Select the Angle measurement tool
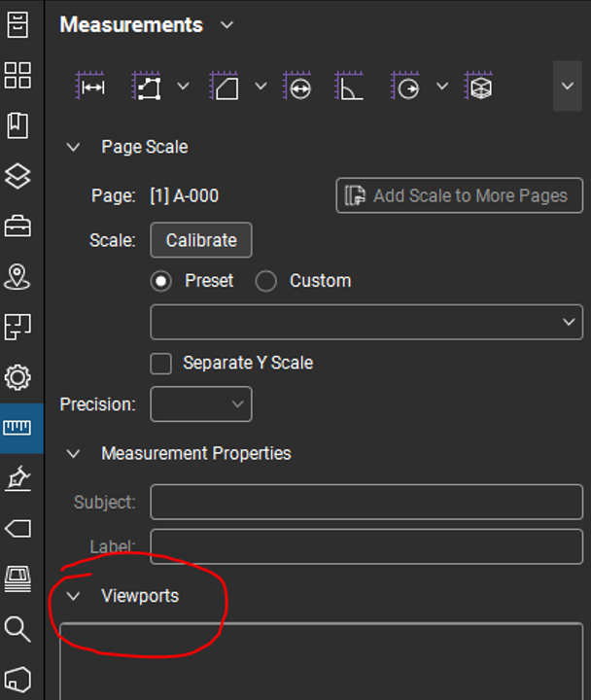 pos(349,87)
